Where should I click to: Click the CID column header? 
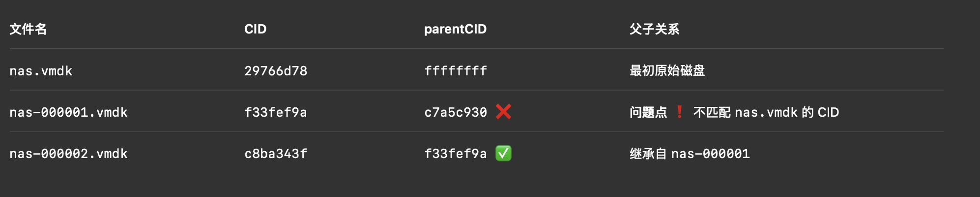click(x=255, y=29)
